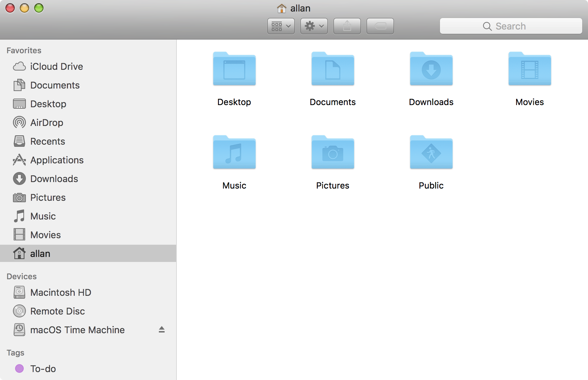Screen dimensions: 588x380
Task: Select the Music folder in the file area
Action: 234,152
